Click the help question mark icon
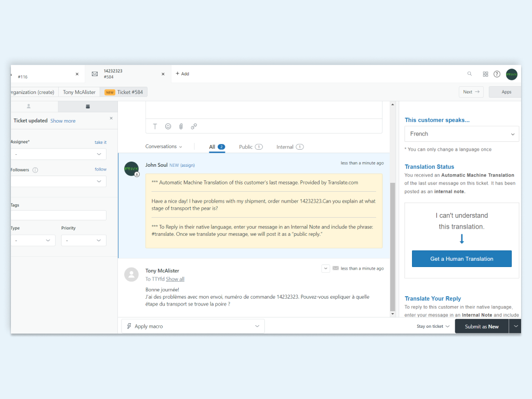Image resolution: width=532 pixels, height=399 pixels. pyautogui.click(x=497, y=74)
